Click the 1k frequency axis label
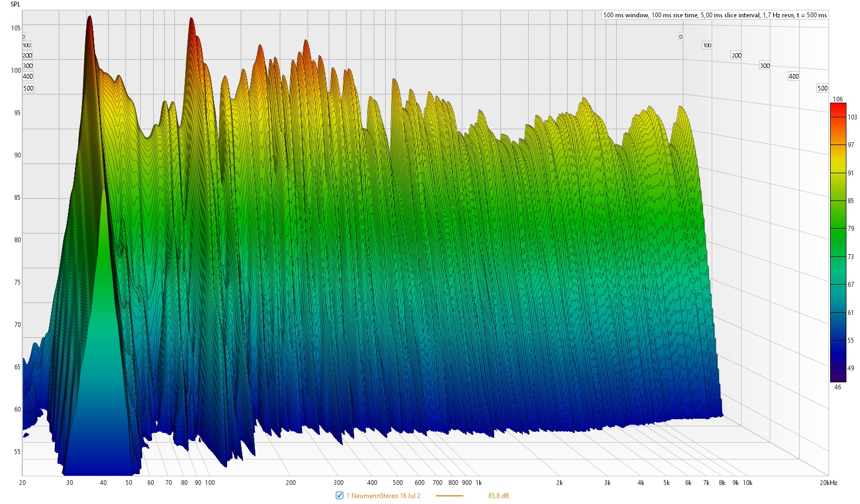This screenshot has width=860, height=504. (x=479, y=483)
